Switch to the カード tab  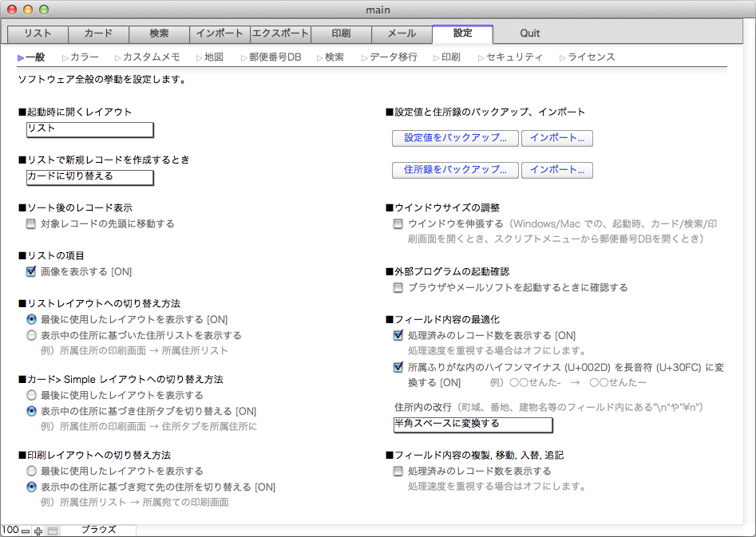click(x=98, y=34)
